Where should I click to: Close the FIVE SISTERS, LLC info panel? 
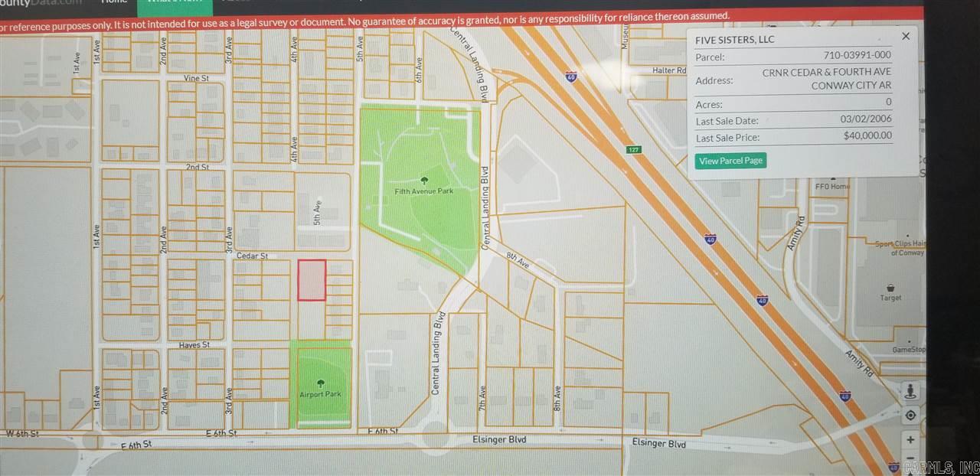click(x=906, y=36)
